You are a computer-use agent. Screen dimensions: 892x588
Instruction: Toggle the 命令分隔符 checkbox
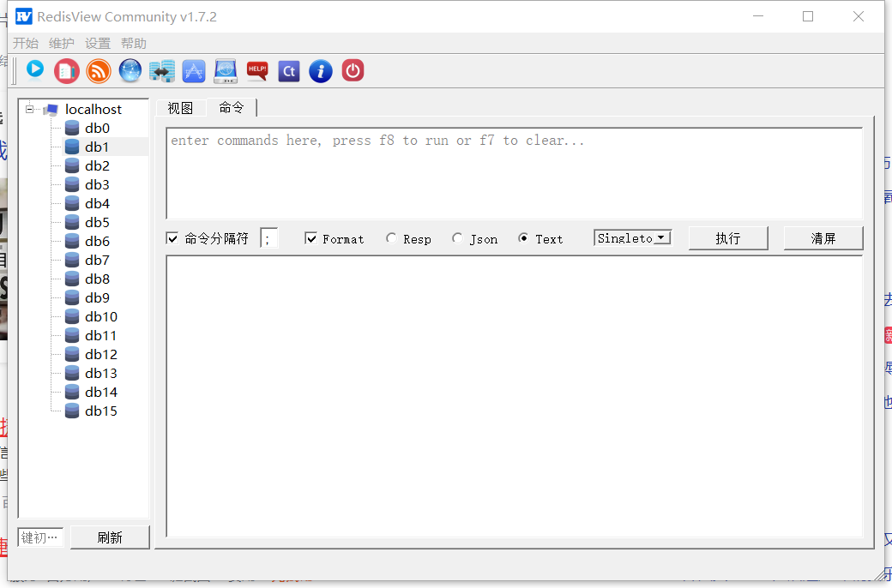click(172, 238)
